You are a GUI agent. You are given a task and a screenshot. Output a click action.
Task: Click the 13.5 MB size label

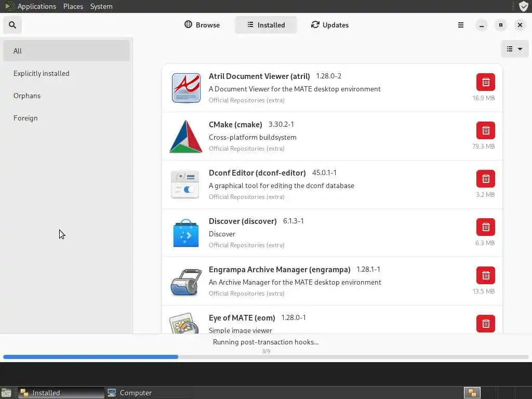(484, 291)
